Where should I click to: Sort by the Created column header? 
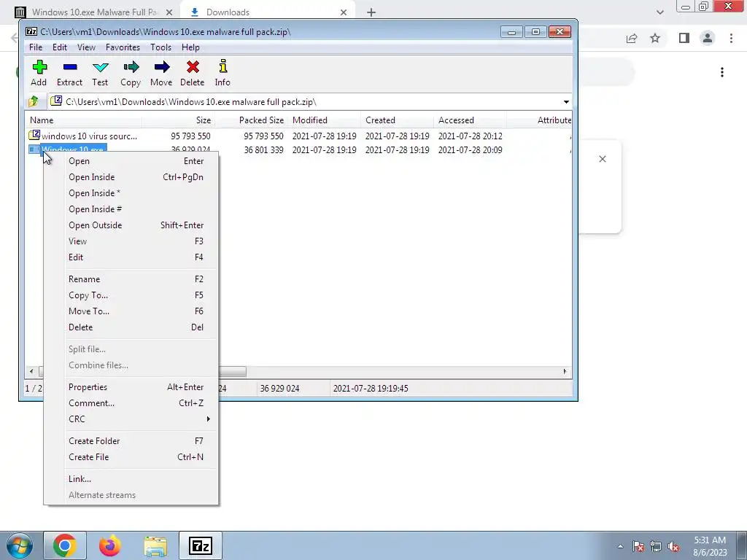click(x=397, y=120)
